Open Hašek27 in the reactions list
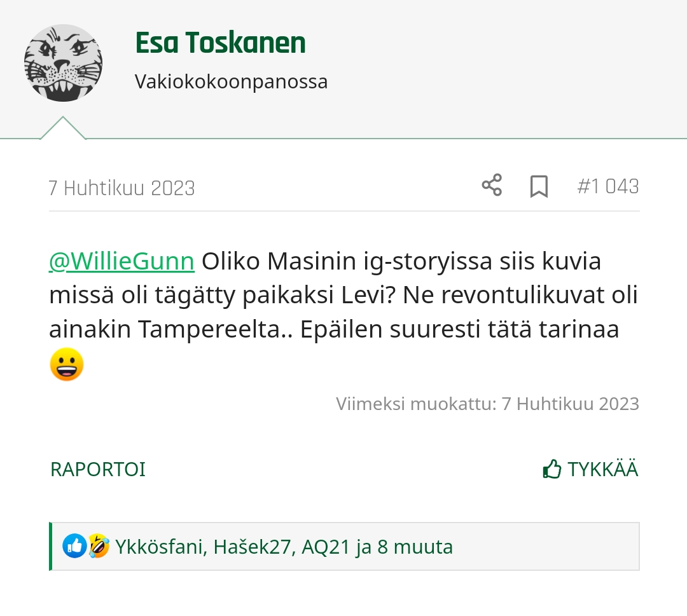This screenshot has width=687, height=616. [x=252, y=547]
